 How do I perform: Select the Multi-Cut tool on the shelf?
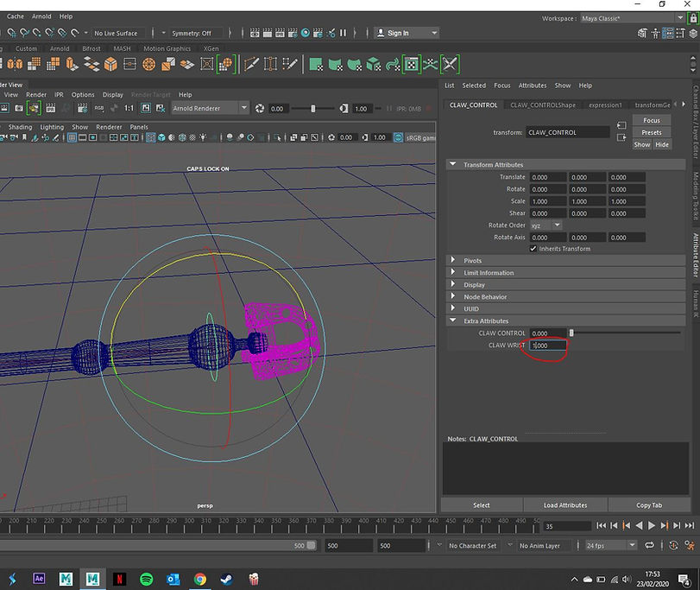pyautogui.click(x=251, y=64)
